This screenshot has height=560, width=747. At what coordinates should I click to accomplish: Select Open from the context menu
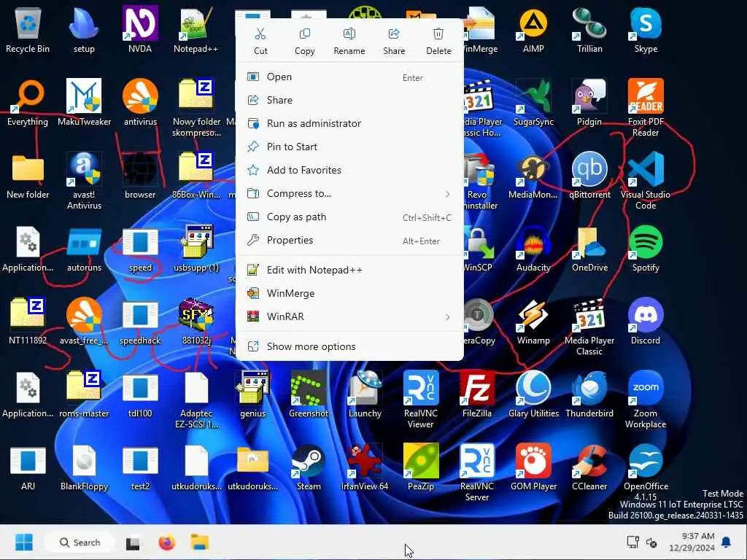pos(349,77)
